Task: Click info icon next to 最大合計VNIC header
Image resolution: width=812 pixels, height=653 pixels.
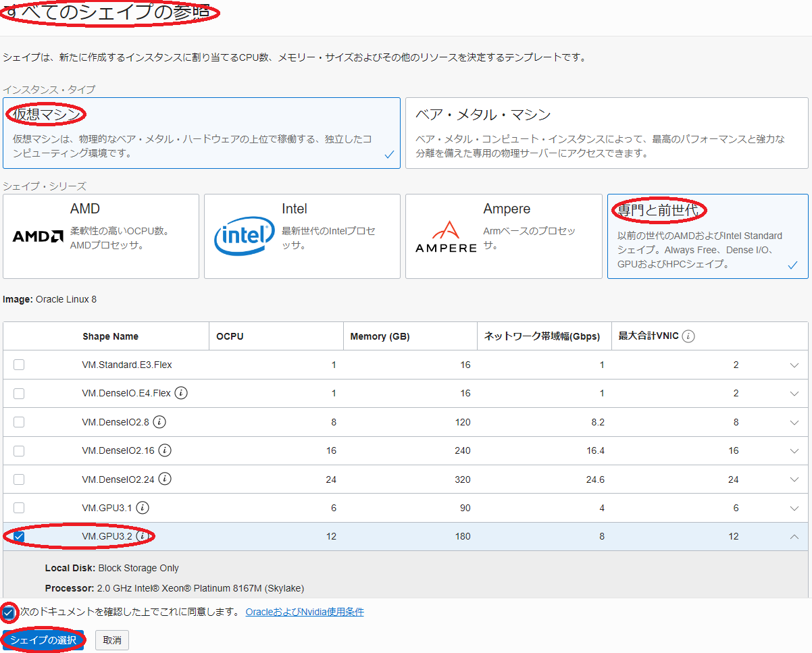Action: [x=688, y=336]
